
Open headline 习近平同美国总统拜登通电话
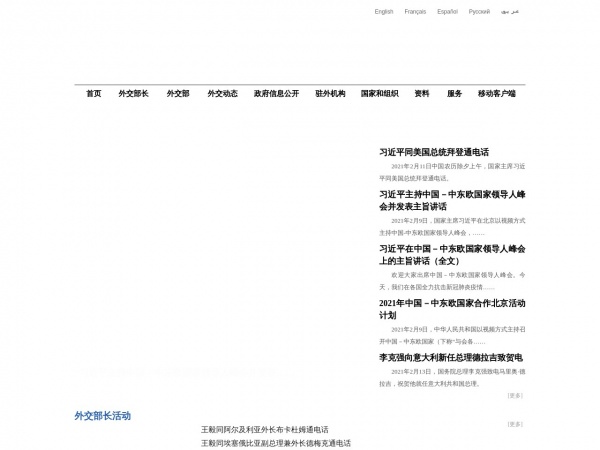coord(434,152)
